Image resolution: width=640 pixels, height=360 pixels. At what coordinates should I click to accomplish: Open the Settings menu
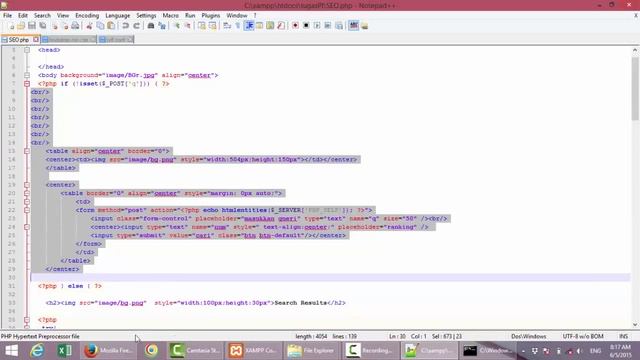pos(146,16)
